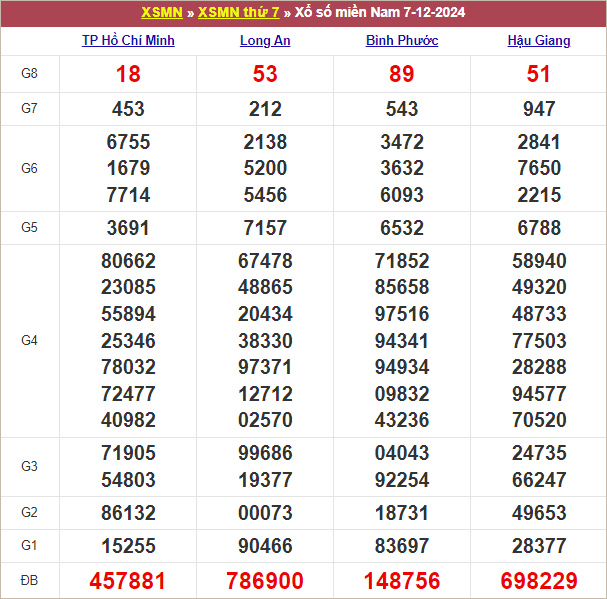Click special prize number 457881
This screenshot has height=599, width=607.
[x=128, y=581]
